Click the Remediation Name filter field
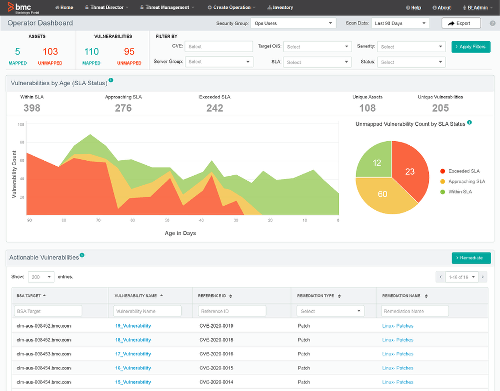Viewport: 500px width, 391px height. click(x=415, y=311)
